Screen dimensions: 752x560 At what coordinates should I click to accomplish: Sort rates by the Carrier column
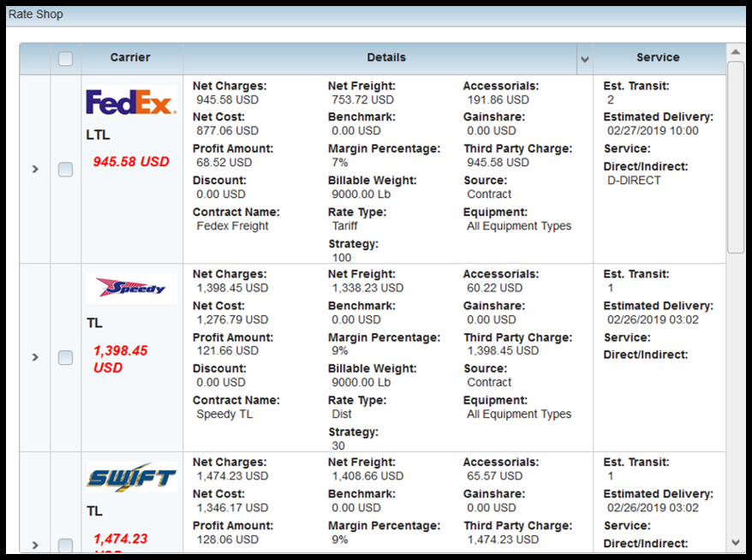pyautogui.click(x=130, y=57)
